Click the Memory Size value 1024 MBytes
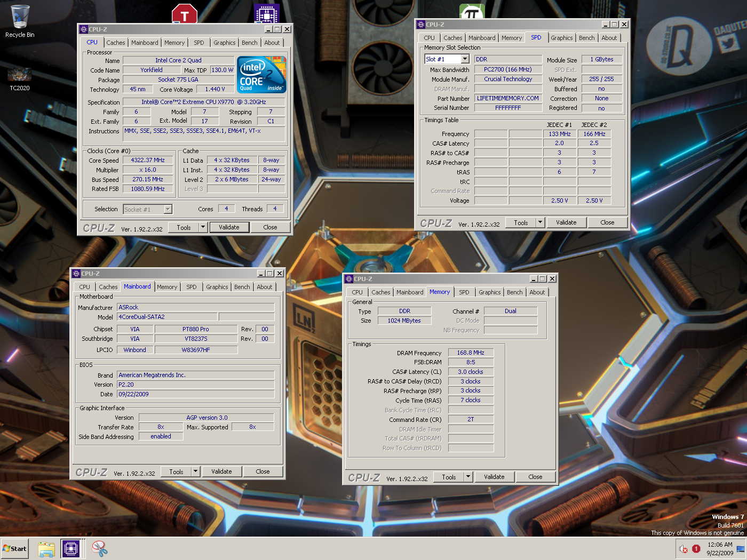This screenshot has height=560, width=747. 404,321
